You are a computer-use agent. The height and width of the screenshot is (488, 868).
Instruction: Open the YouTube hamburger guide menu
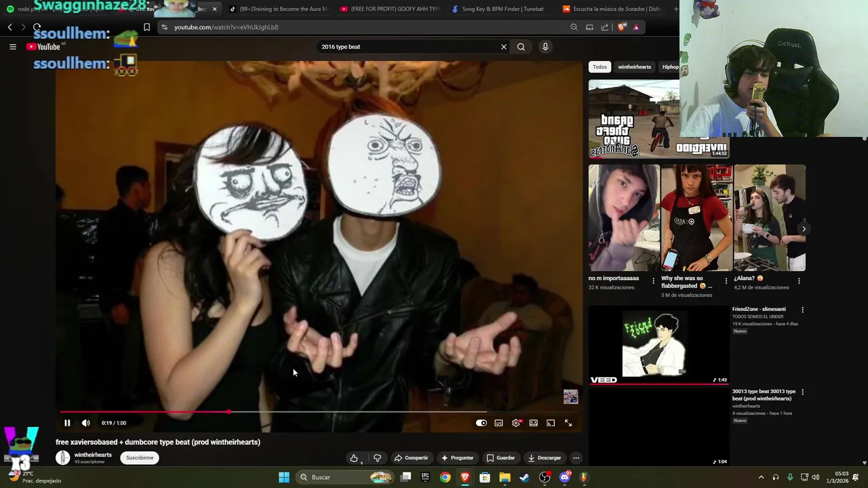tap(12, 47)
